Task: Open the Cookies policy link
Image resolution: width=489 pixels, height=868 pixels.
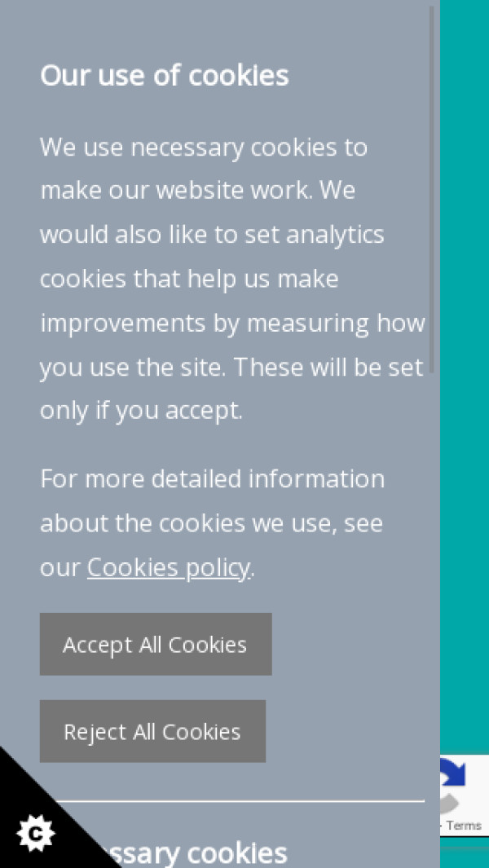Action: 168,567
